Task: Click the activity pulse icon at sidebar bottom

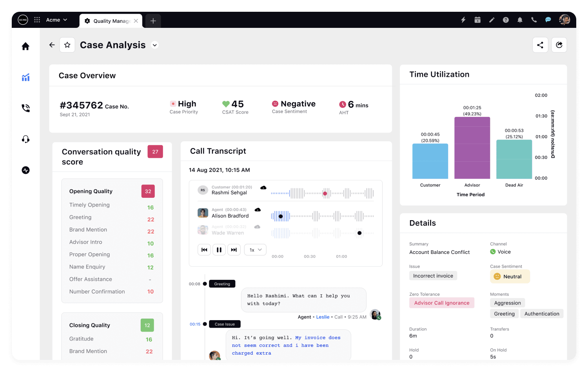Action: [25, 170]
